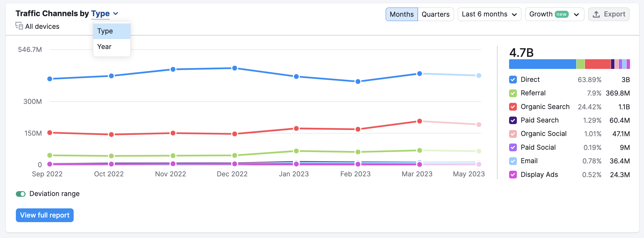Uncheck the Display Ads checkbox

513,175
